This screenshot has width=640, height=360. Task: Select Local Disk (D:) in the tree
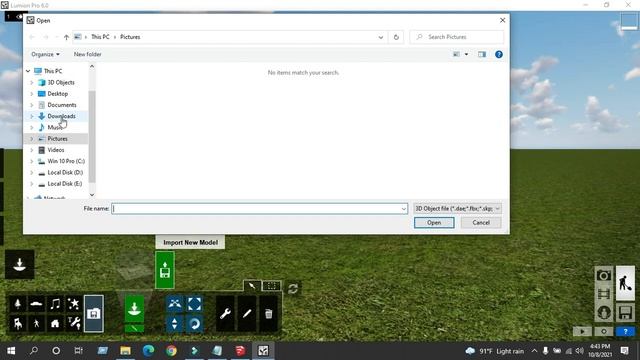[x=65, y=173]
